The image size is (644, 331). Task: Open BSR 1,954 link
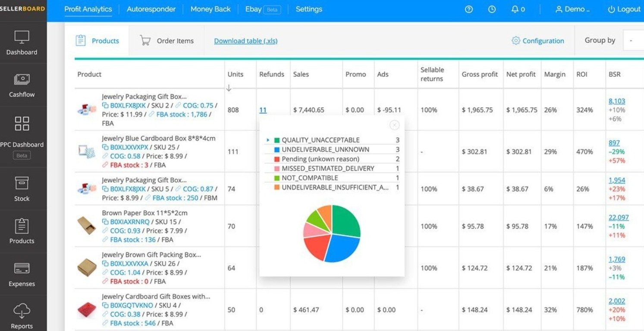tap(617, 180)
